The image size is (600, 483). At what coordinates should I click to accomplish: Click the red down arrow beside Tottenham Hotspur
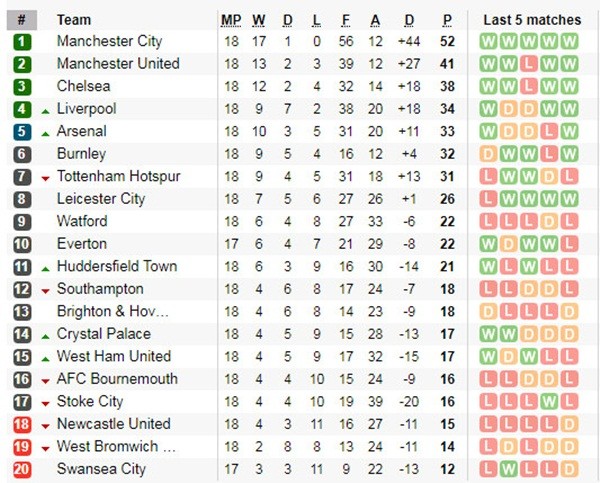tap(45, 177)
